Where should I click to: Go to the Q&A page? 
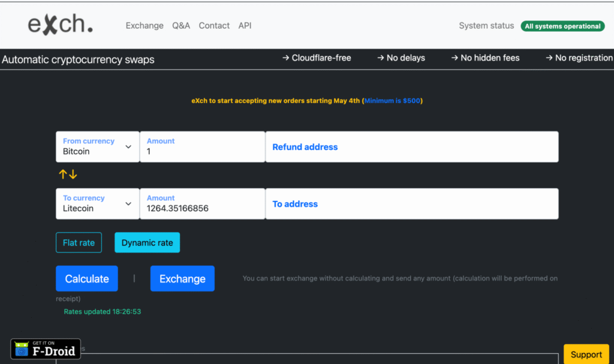(x=181, y=25)
